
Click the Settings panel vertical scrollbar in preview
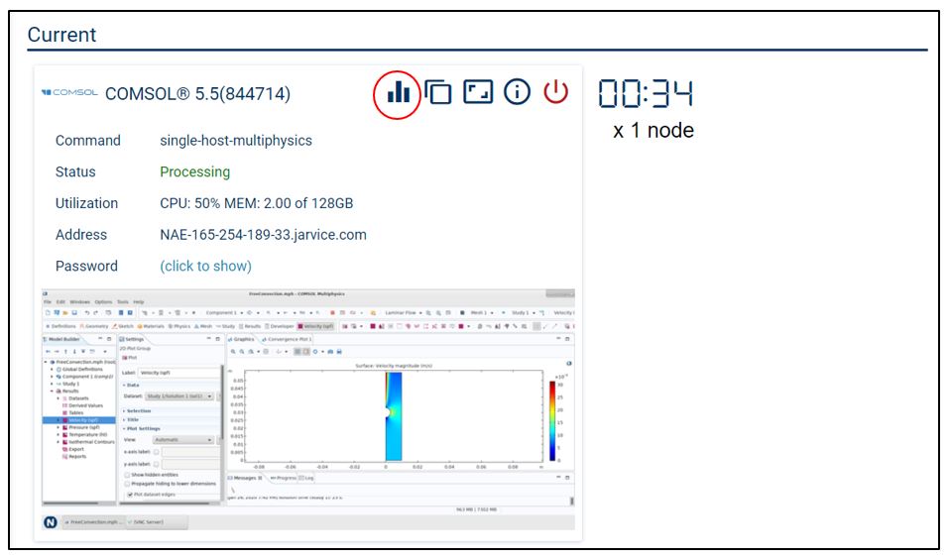click(222, 403)
